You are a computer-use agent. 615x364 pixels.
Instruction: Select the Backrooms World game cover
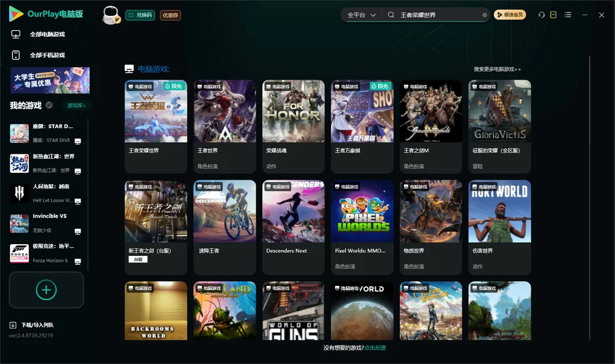tap(156, 311)
